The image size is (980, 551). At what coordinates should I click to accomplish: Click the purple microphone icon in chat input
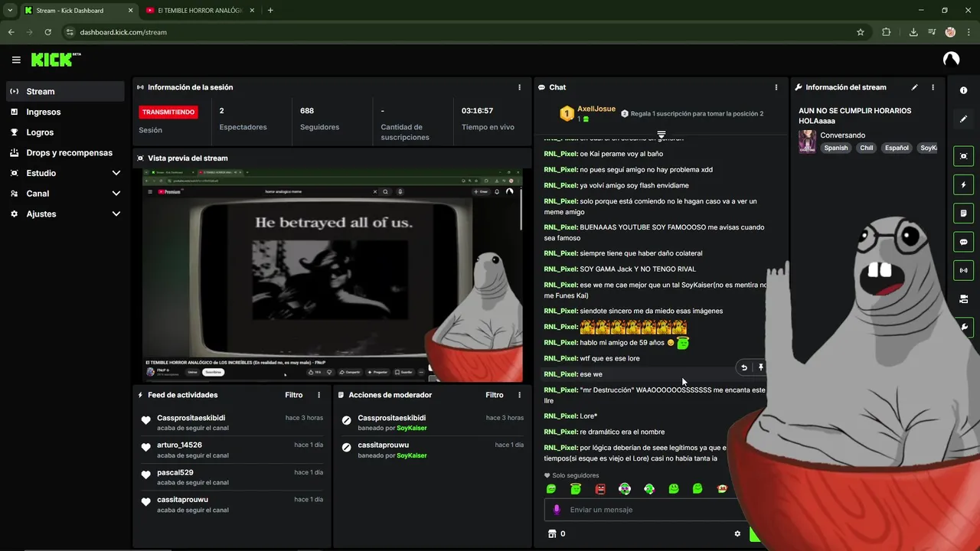coord(557,510)
